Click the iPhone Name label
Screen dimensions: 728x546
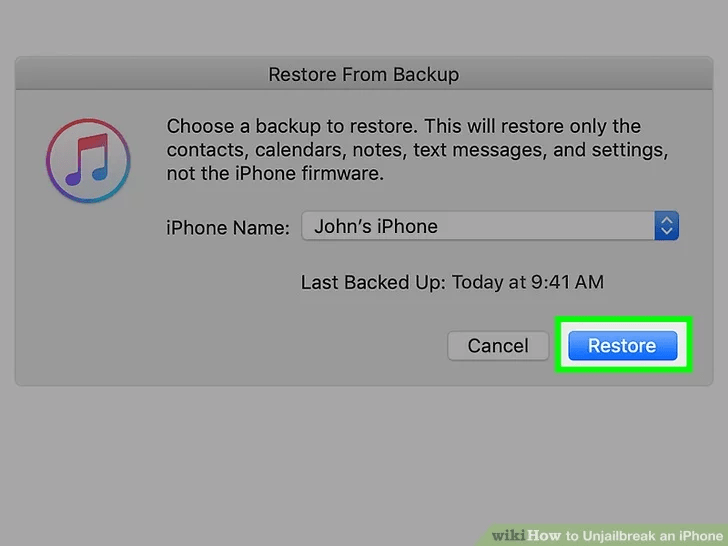click(228, 227)
